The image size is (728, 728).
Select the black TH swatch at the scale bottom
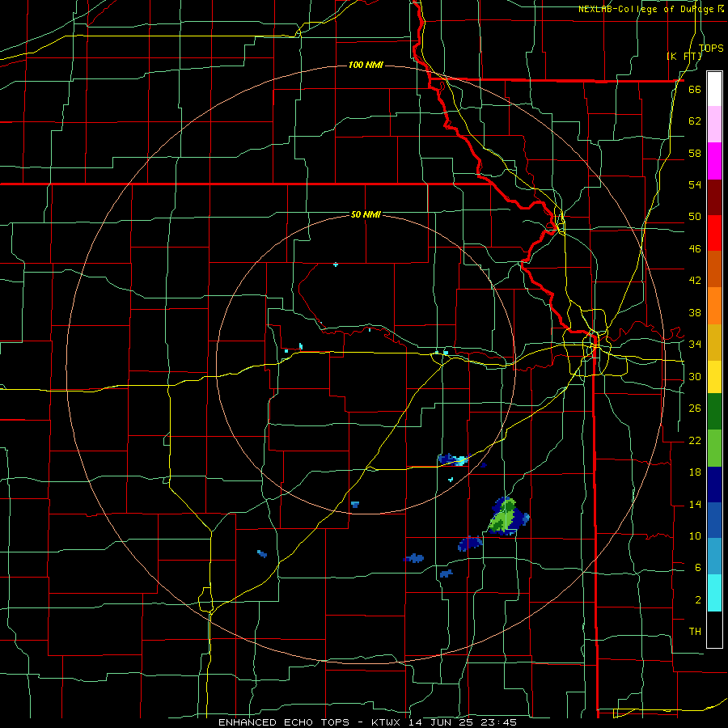[x=714, y=629]
